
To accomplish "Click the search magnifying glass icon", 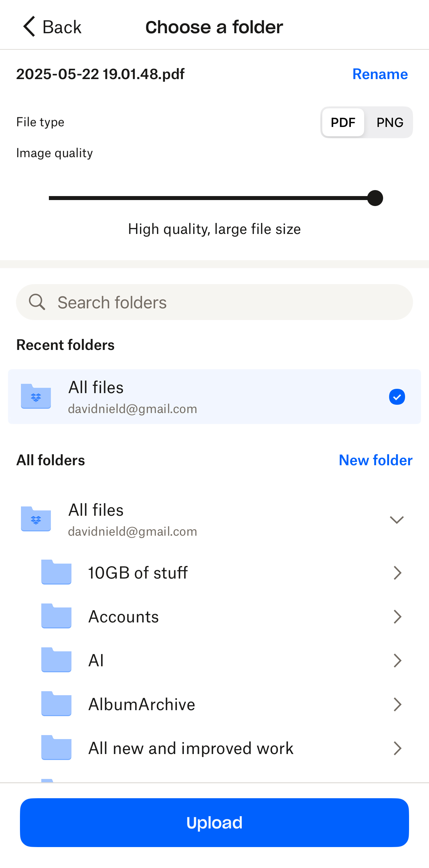I will pyautogui.click(x=37, y=302).
